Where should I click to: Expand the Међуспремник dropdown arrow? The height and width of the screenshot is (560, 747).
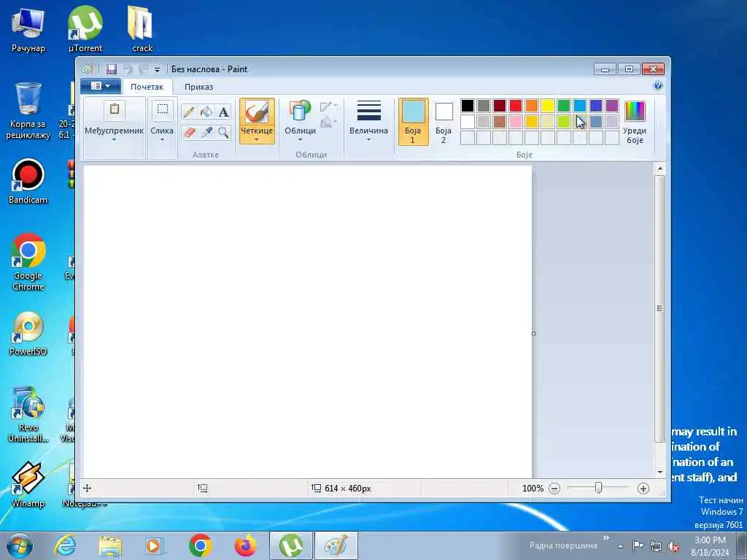(x=115, y=140)
